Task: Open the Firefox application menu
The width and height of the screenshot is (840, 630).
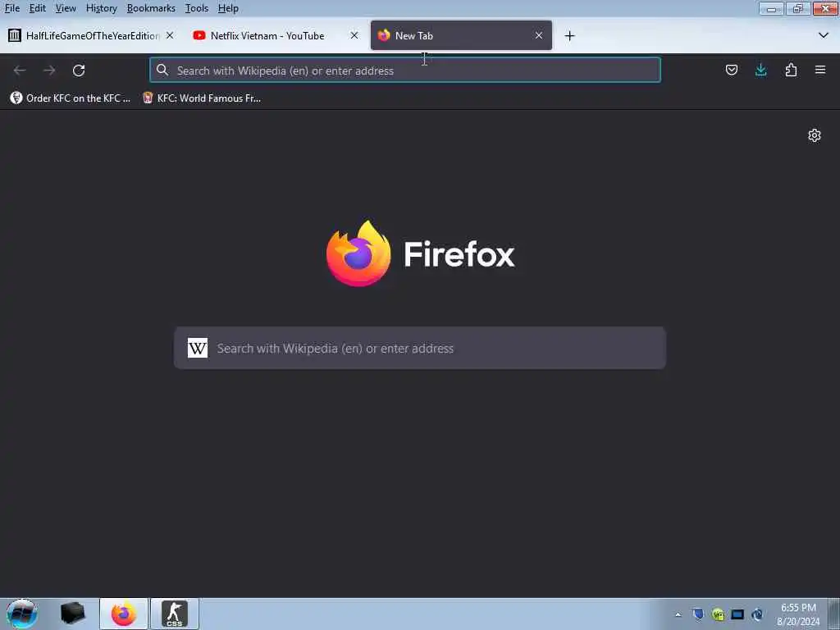Action: (820, 71)
